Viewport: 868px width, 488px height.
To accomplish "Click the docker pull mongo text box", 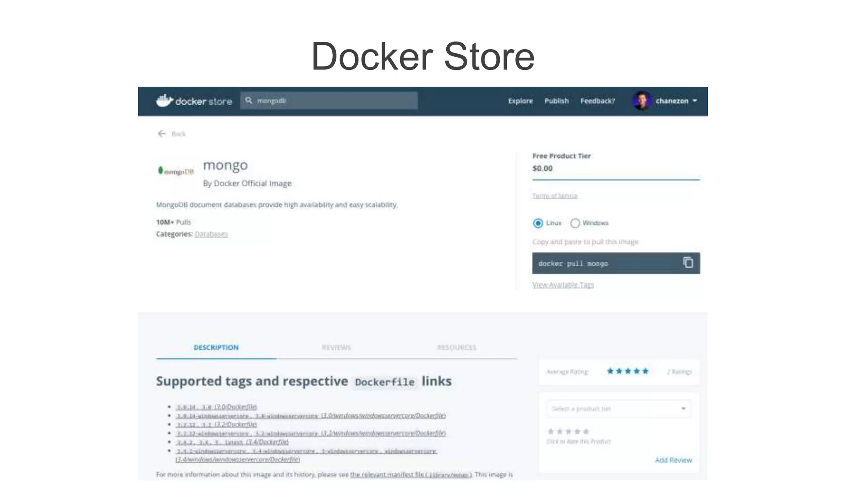I will [x=616, y=263].
